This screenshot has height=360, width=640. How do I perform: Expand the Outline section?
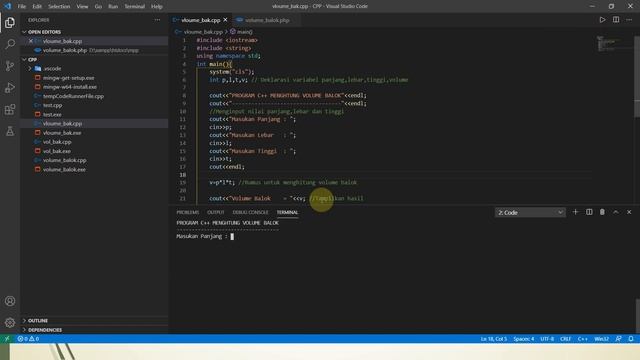tap(38, 321)
